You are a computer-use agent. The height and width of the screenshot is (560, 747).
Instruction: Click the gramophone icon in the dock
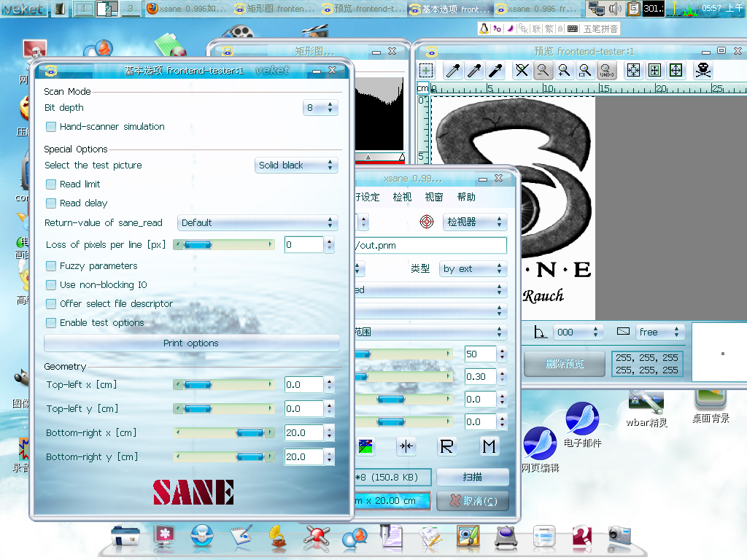pyautogui.click(x=278, y=537)
